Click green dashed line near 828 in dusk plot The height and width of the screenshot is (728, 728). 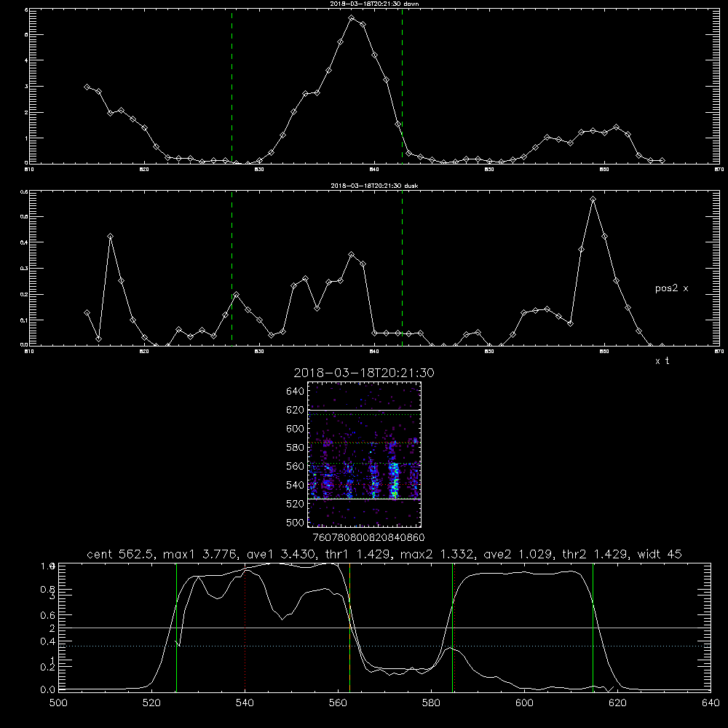232,269
